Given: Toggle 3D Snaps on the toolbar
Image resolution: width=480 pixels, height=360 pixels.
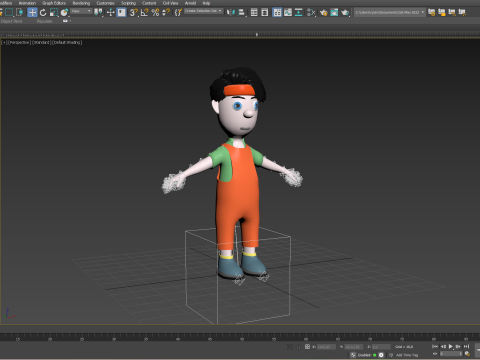Looking at the screenshot, I should pyautogui.click(x=134, y=12).
